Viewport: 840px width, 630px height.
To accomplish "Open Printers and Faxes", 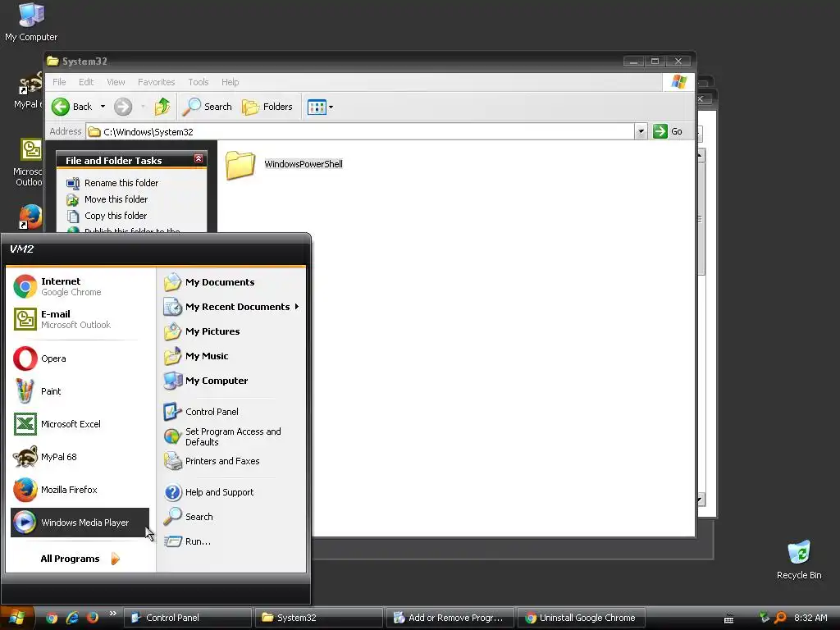I will click(x=231, y=461).
